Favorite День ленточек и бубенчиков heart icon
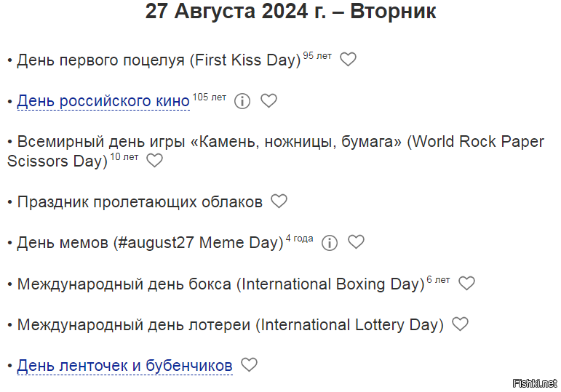Screen dimensions: 561x392 pyautogui.click(x=249, y=365)
